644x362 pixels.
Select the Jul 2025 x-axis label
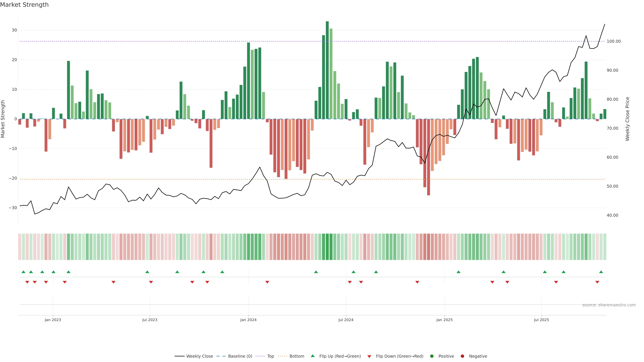541,320
